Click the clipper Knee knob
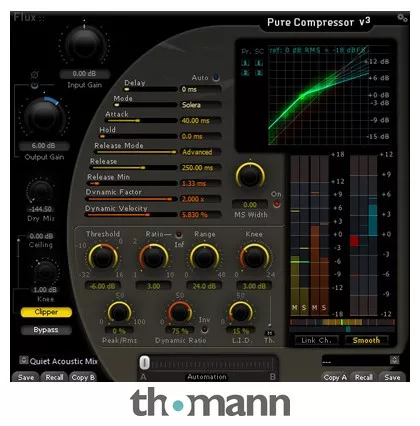Viewport: 420px width, 426px height. click(45, 272)
